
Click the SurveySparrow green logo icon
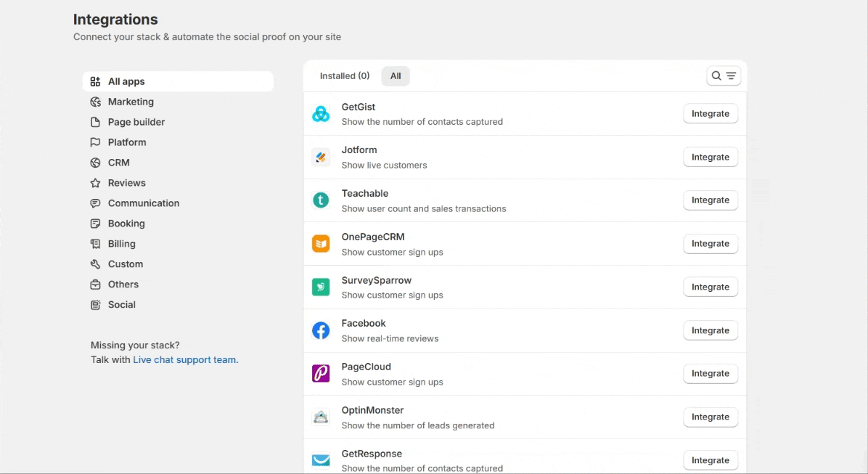pyautogui.click(x=321, y=287)
